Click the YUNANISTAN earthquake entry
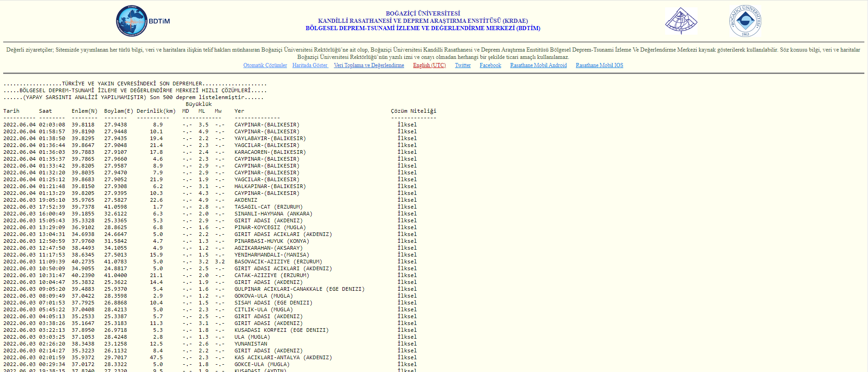 coord(251,344)
